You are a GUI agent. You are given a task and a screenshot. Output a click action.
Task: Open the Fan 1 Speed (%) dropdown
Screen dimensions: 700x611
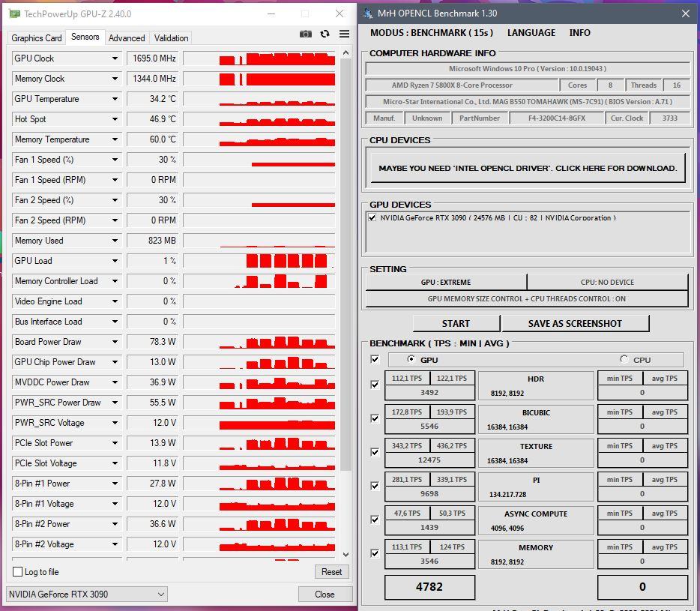coord(115,160)
